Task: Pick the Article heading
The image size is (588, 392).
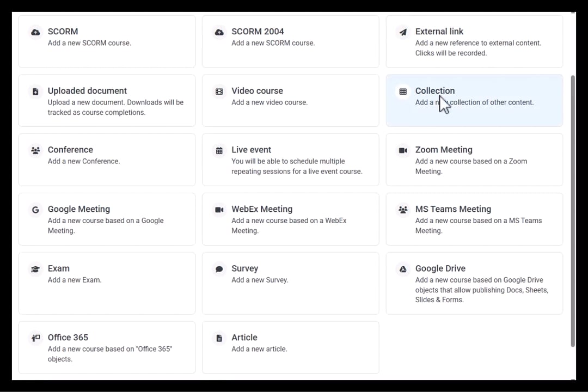Action: 244,338
